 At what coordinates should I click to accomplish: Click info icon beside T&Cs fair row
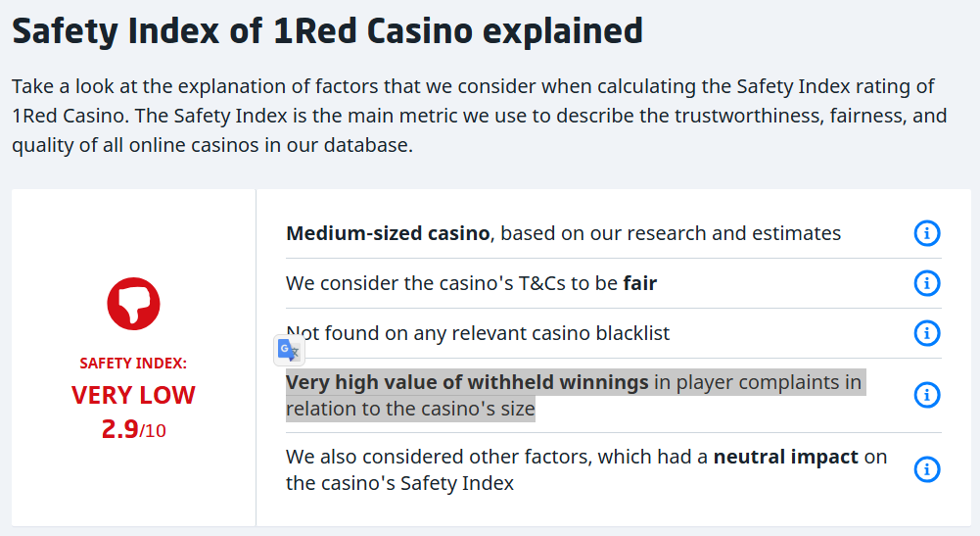coord(927,283)
